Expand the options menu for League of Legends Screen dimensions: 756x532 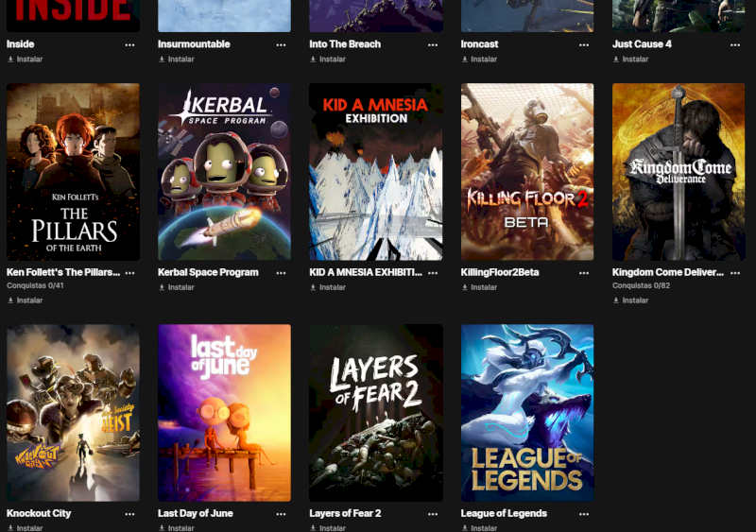(x=584, y=514)
